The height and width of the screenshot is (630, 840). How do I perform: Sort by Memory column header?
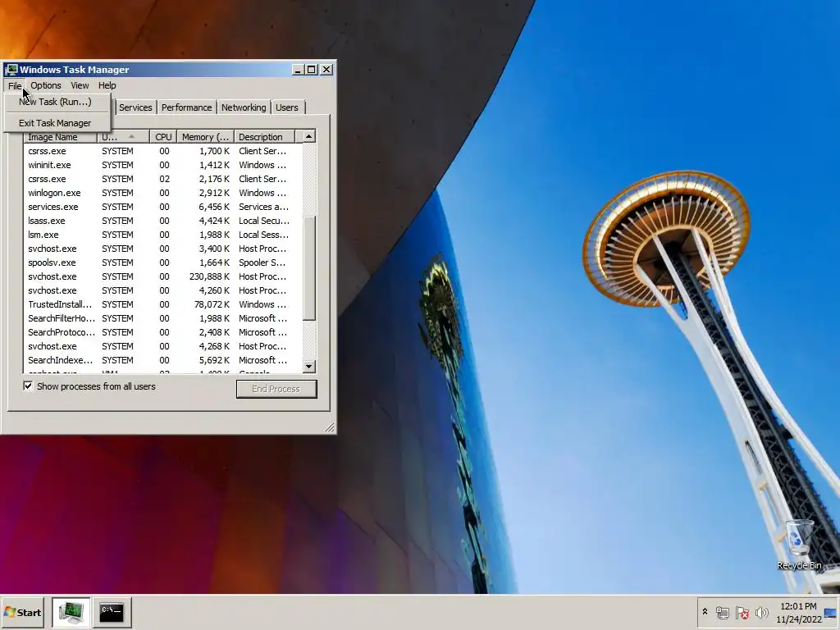click(205, 137)
